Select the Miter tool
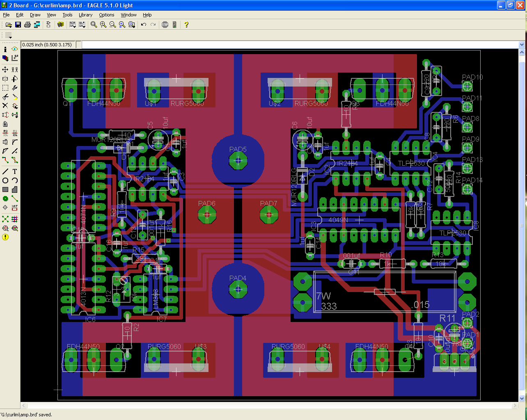 point(15,142)
